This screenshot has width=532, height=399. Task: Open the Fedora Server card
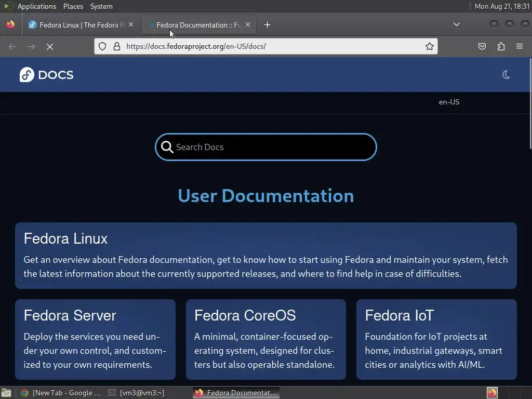96,339
